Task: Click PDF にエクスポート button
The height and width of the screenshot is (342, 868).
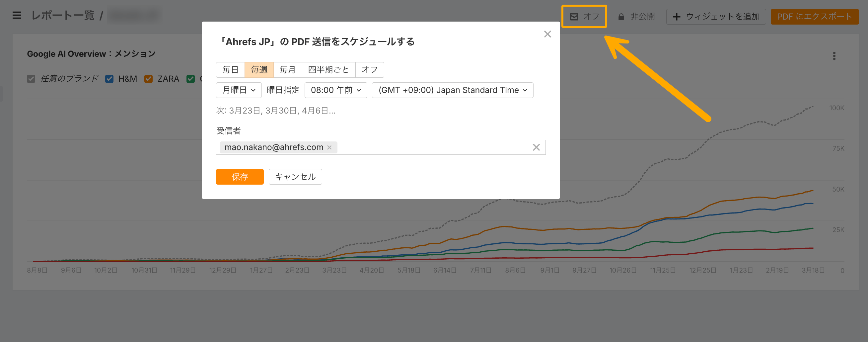Action: tap(814, 17)
